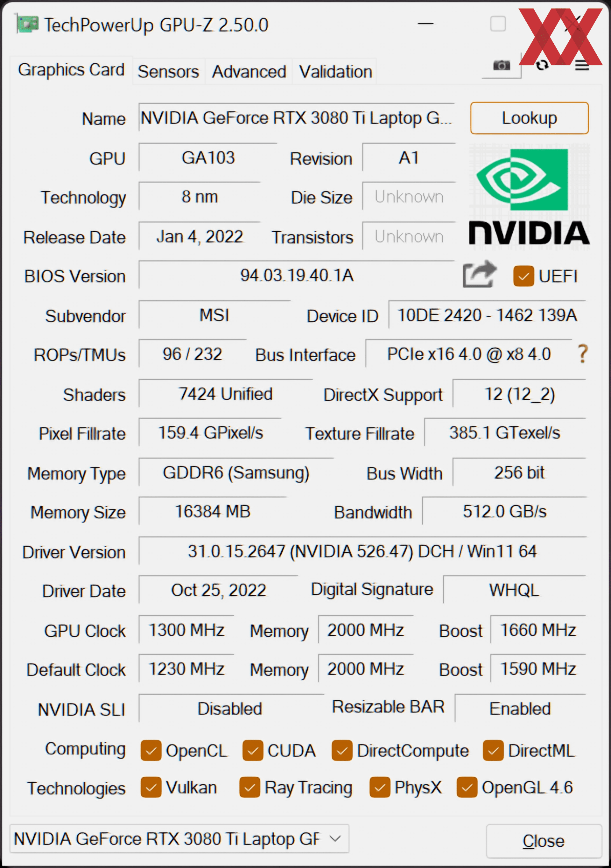Toggle the UEFI checkbox

click(x=523, y=276)
